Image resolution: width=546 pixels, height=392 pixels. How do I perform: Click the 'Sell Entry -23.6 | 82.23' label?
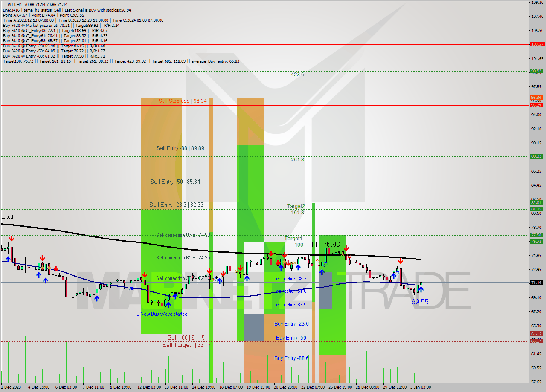point(176,205)
